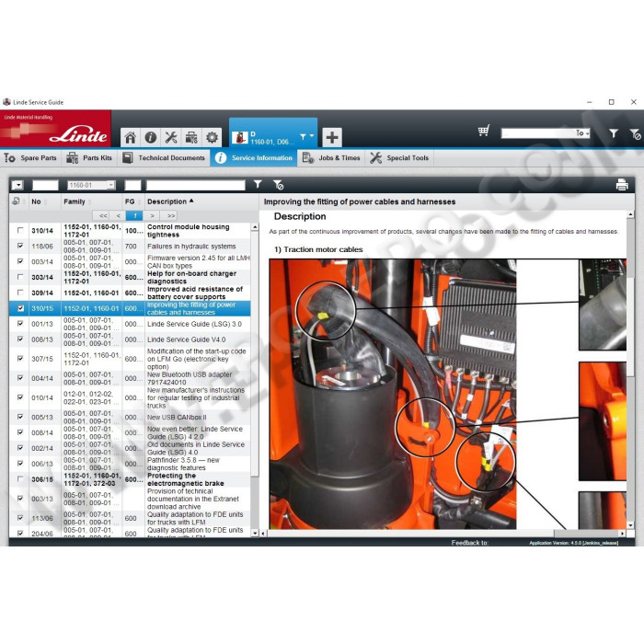Open 'Help for on-board charger diagnostics' entry
This screenshot has height=644, width=644.
[x=191, y=277]
